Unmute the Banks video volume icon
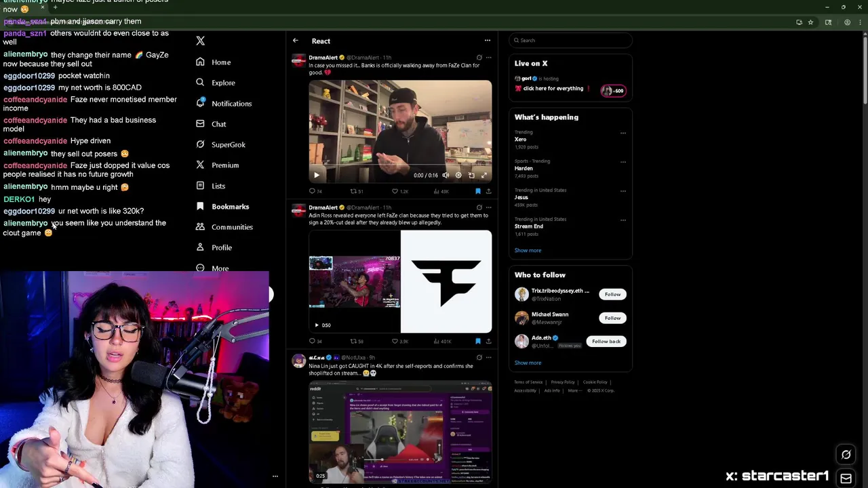Image resolution: width=868 pixels, height=488 pixels. [446, 175]
